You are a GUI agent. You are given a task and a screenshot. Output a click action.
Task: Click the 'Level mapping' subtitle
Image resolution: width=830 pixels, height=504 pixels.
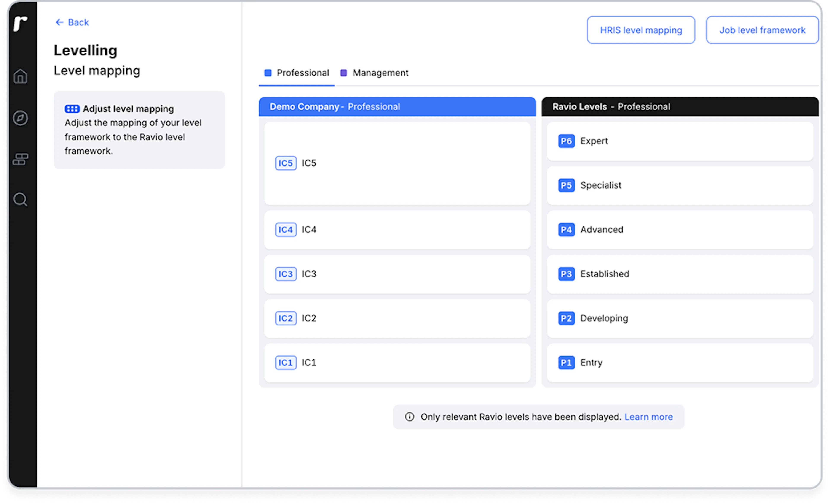[97, 71]
